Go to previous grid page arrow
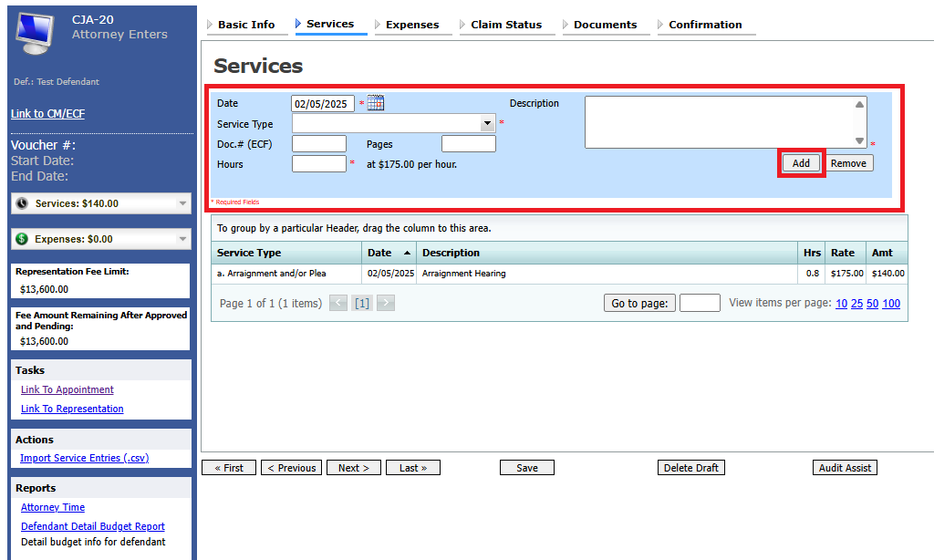This screenshot has height=560, width=934. coord(338,303)
